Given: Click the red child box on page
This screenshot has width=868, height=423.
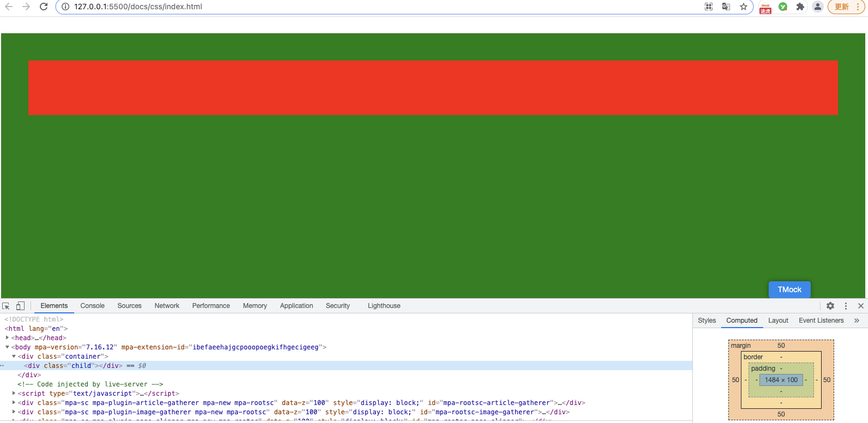Looking at the screenshot, I should pos(433,88).
